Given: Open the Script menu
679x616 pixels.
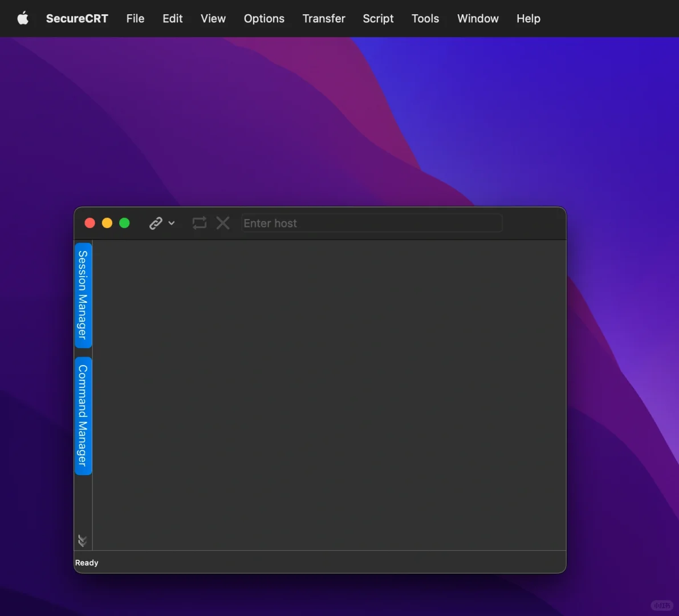Looking at the screenshot, I should click(x=378, y=19).
